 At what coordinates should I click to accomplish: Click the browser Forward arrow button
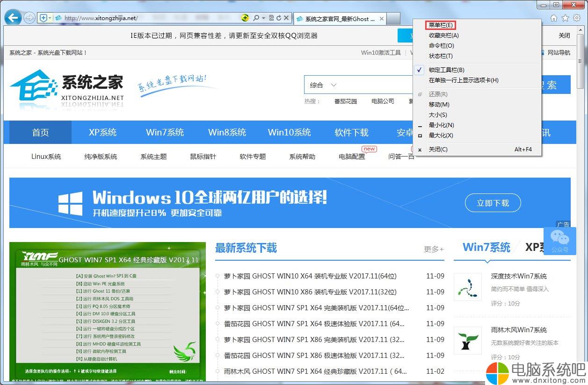[x=29, y=18]
